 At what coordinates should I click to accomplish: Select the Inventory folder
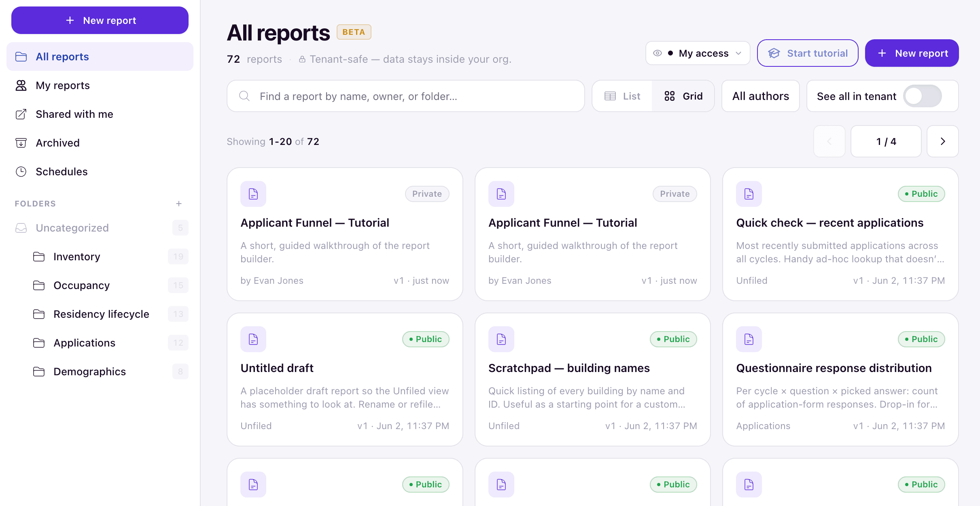109,257
